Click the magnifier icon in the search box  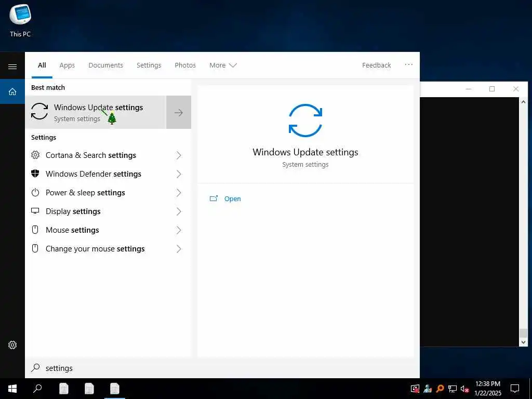pyautogui.click(x=36, y=368)
